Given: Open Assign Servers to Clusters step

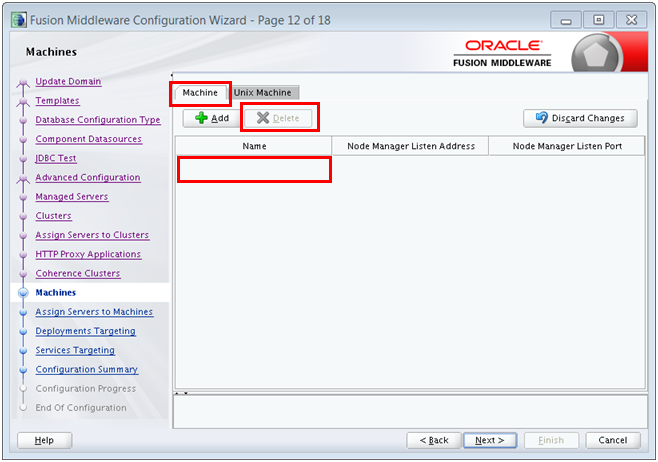Looking at the screenshot, I should (92, 235).
